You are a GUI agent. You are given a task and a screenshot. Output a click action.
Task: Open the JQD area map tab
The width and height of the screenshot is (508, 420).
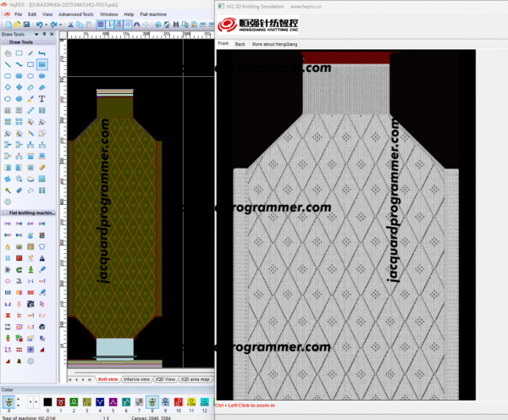[196, 379]
